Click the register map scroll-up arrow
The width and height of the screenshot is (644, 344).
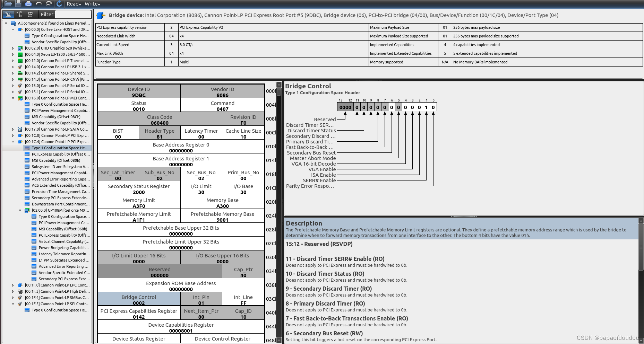[279, 85]
